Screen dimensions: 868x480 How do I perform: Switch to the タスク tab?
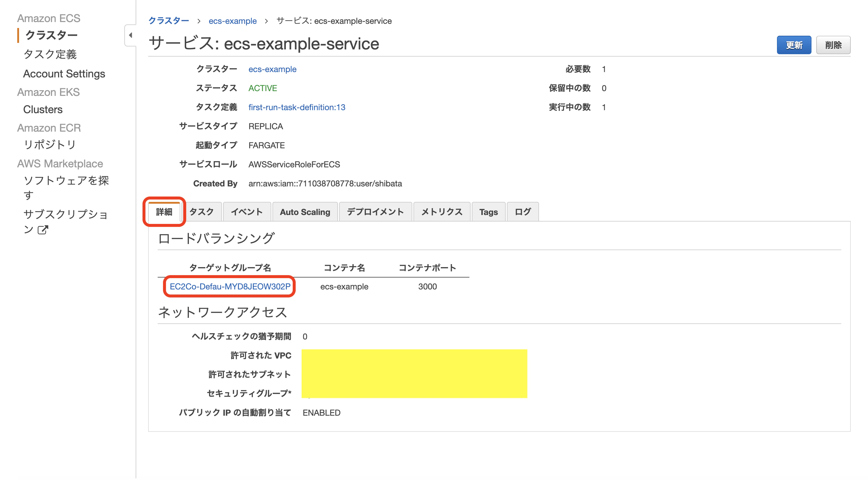[201, 212]
